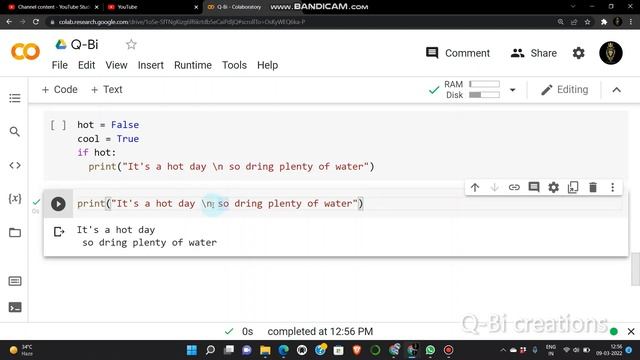Run the print cell

58,204
